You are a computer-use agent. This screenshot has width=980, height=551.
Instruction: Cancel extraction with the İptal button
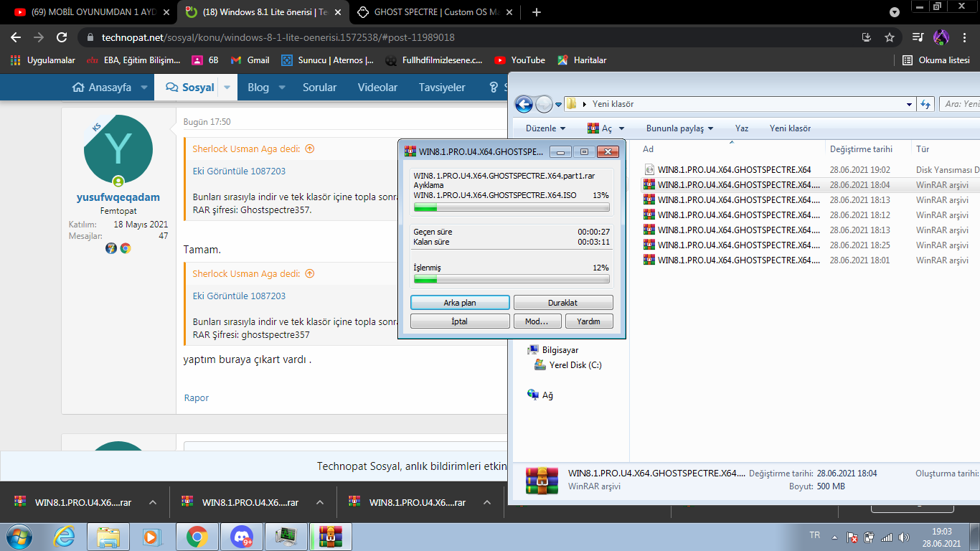tap(460, 321)
